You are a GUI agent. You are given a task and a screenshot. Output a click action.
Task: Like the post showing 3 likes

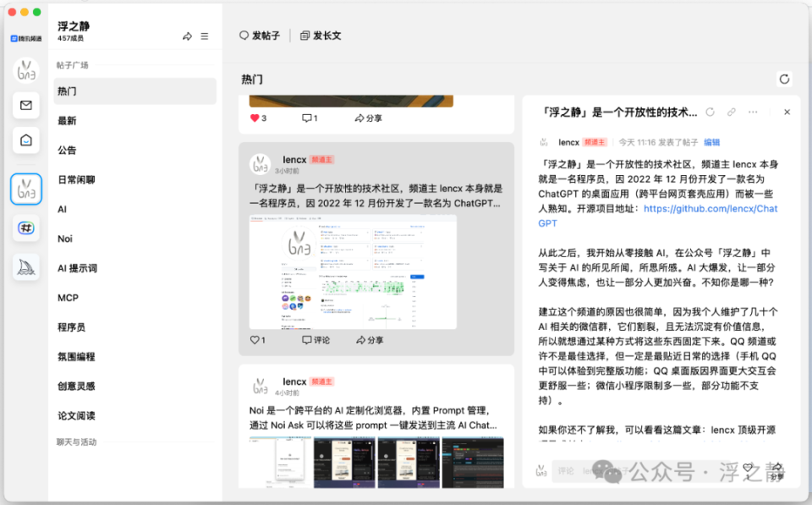254,118
